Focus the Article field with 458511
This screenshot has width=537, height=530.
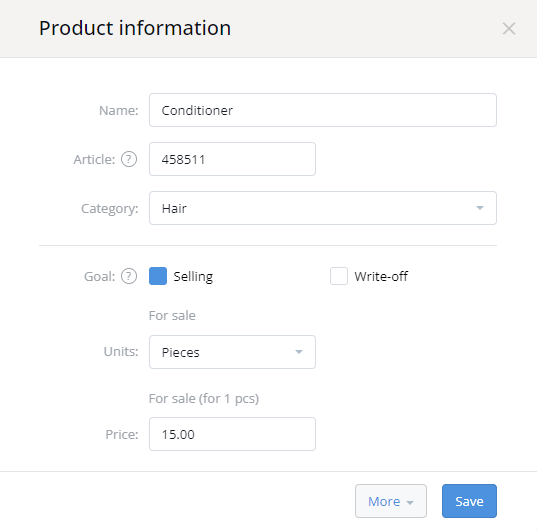click(232, 159)
